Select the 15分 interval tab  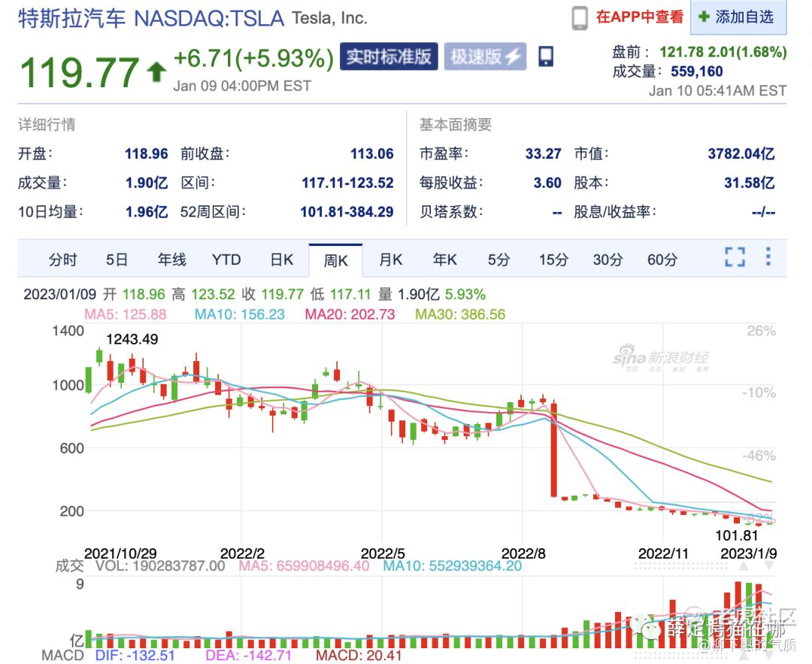pyautogui.click(x=553, y=259)
